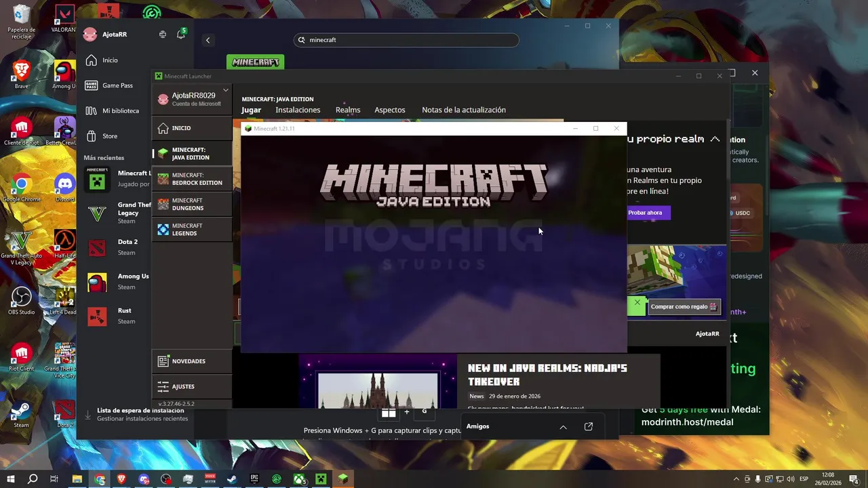Viewport: 868px width, 488px height.
Task: Open Grand Theft Auto V Legacy recent entry
Action: coord(117,213)
